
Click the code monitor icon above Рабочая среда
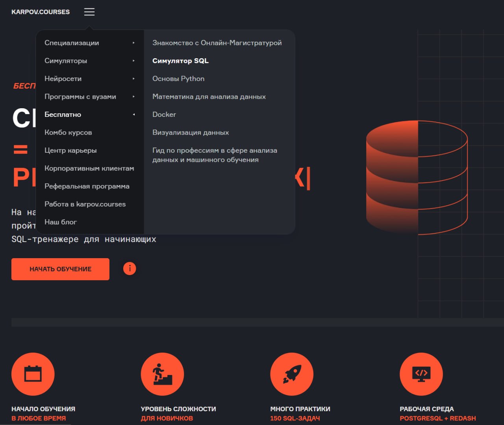(421, 374)
